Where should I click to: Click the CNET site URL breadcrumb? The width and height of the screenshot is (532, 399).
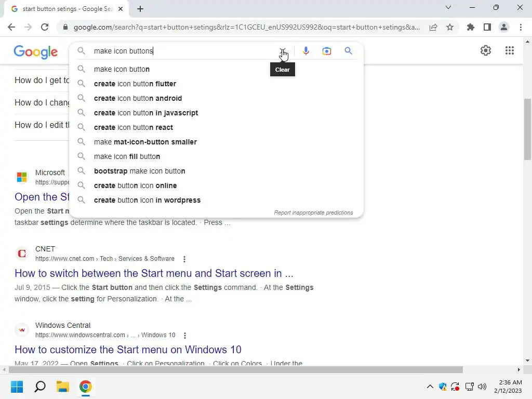click(x=105, y=259)
